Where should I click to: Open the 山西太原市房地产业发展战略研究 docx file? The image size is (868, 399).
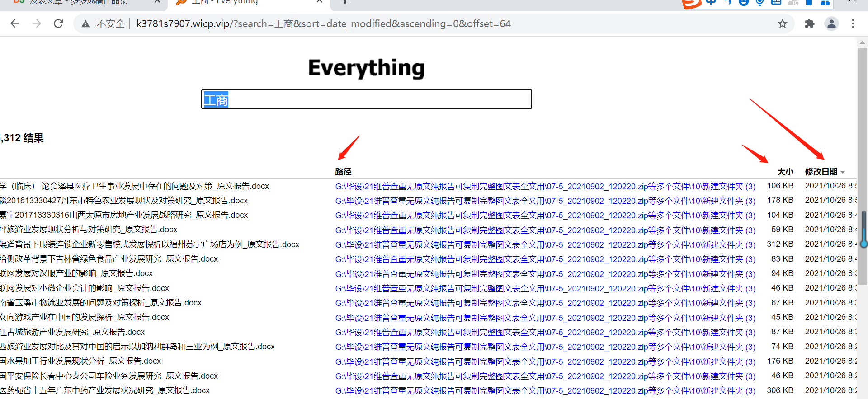[124, 215]
